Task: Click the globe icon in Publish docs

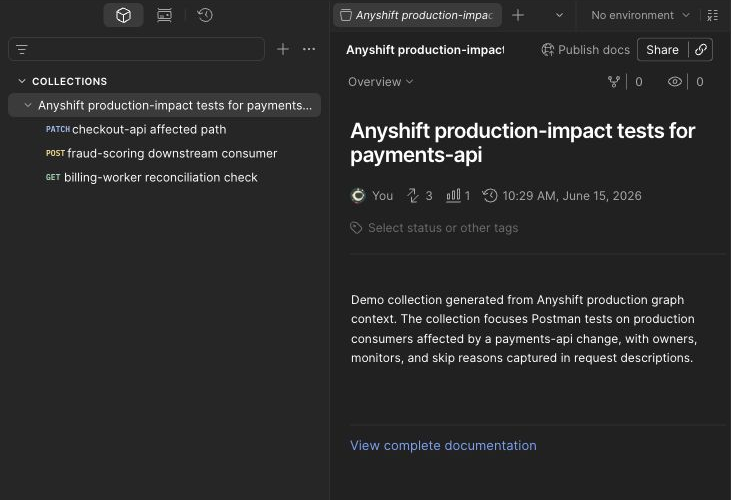Action: coord(547,50)
